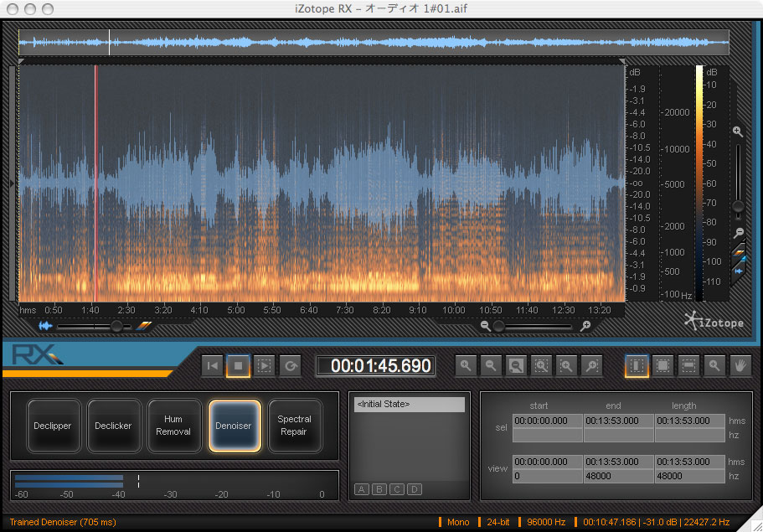The image size is (763, 532).
Task: Open the Declipper module
Action: point(53,426)
